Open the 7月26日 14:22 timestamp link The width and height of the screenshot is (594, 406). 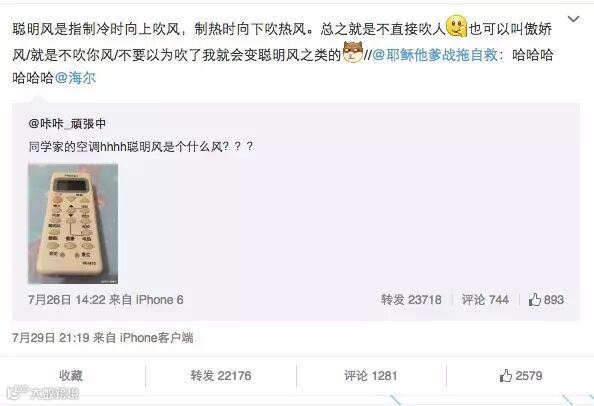pyautogui.click(x=67, y=300)
